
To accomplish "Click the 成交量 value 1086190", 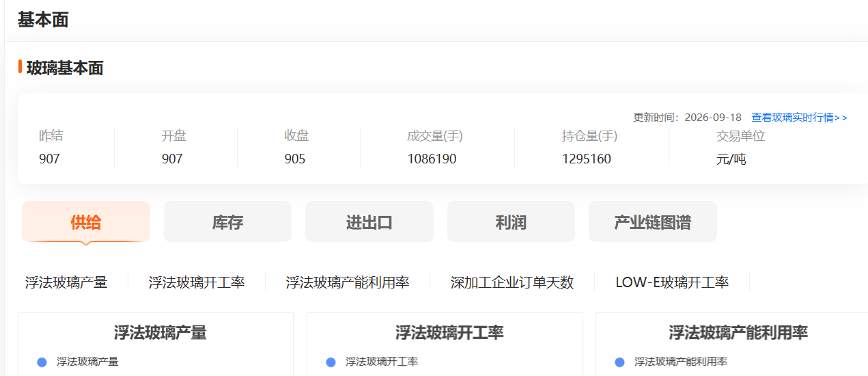I will click(432, 159).
